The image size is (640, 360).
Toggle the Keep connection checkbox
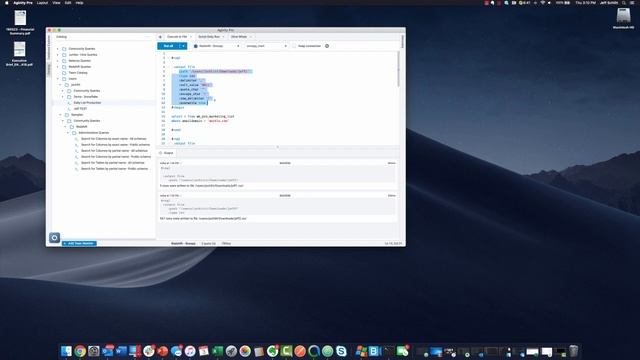[294, 46]
